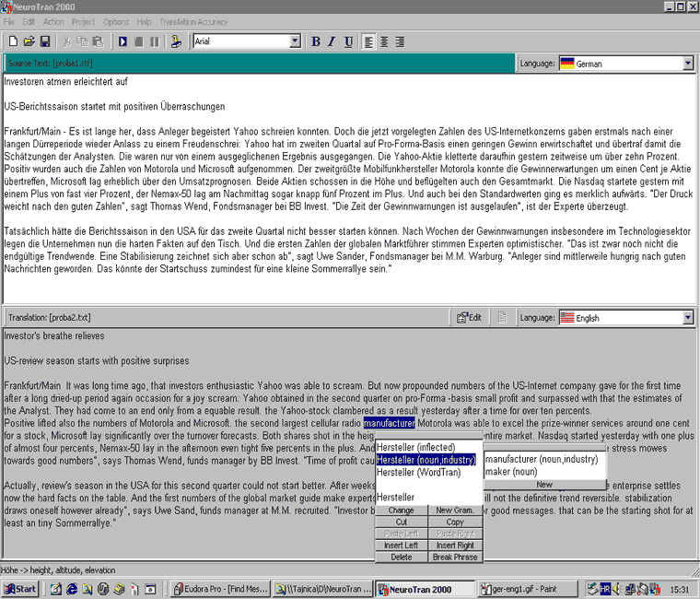Click the US flag icon in translation language box
The height and width of the screenshot is (599, 700).
[567, 318]
